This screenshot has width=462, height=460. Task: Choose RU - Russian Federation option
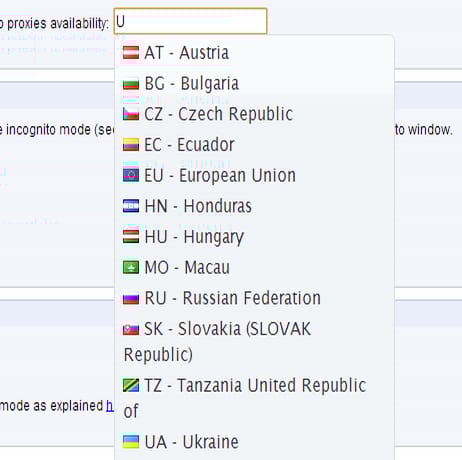pos(254,298)
